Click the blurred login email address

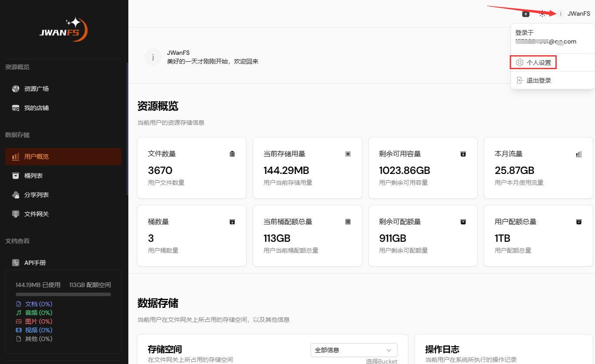546,42
